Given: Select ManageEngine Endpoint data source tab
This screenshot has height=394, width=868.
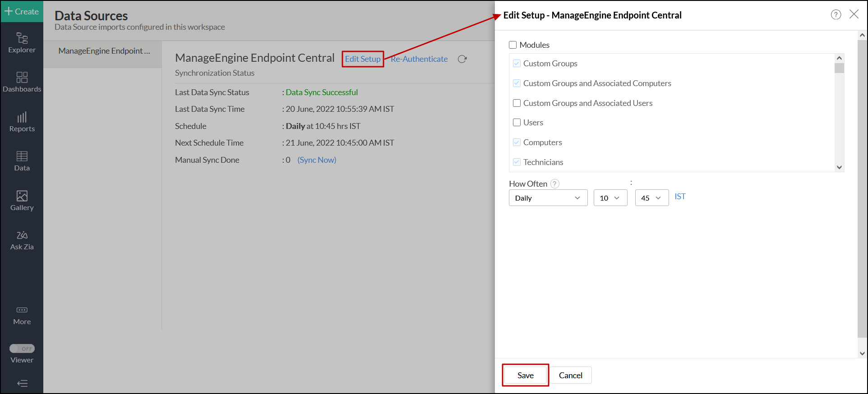Looking at the screenshot, I should pyautogui.click(x=104, y=51).
